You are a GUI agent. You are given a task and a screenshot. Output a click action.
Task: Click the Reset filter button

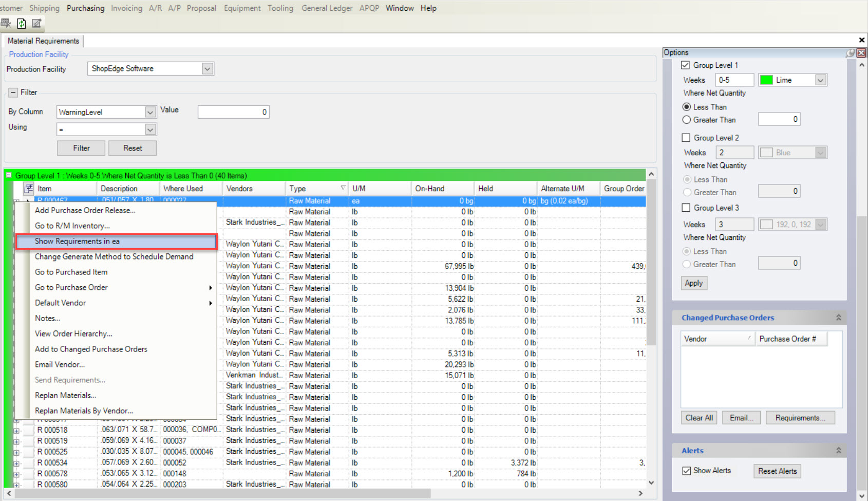133,148
